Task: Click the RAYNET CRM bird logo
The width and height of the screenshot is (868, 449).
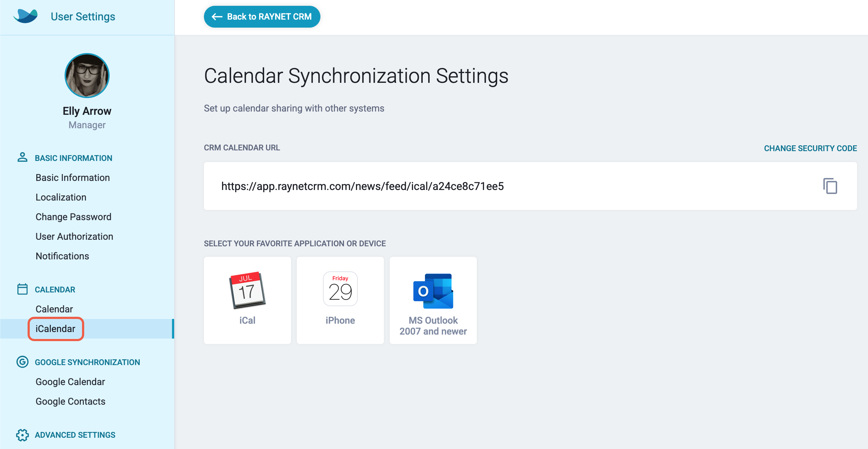Action: pyautogui.click(x=26, y=16)
